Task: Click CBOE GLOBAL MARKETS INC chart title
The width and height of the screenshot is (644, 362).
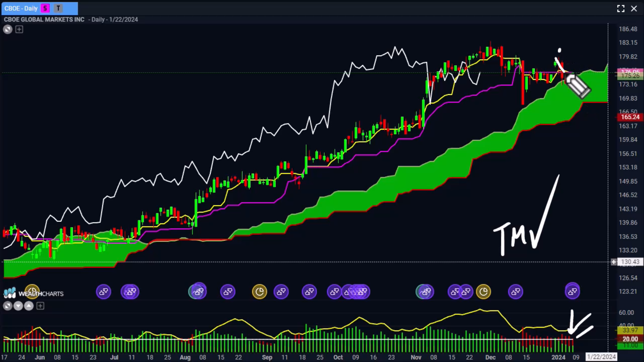Action: tap(44, 19)
